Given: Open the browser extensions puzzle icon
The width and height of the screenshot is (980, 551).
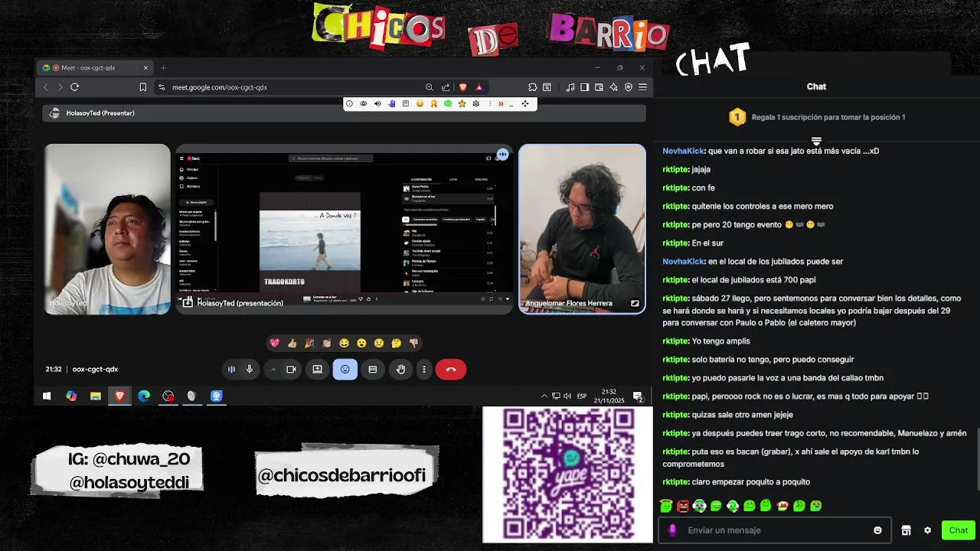Looking at the screenshot, I should click(x=532, y=87).
